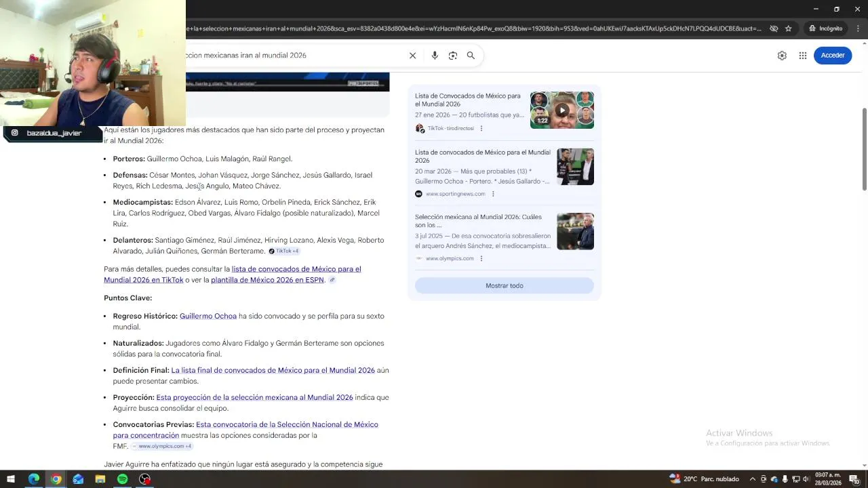The image size is (868, 488).
Task: Click the link icon after ESPN text
Action: coord(332,280)
